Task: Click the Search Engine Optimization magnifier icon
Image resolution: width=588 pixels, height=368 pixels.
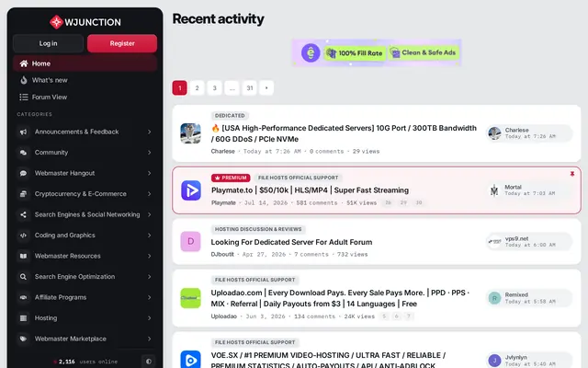Action: click(x=23, y=277)
